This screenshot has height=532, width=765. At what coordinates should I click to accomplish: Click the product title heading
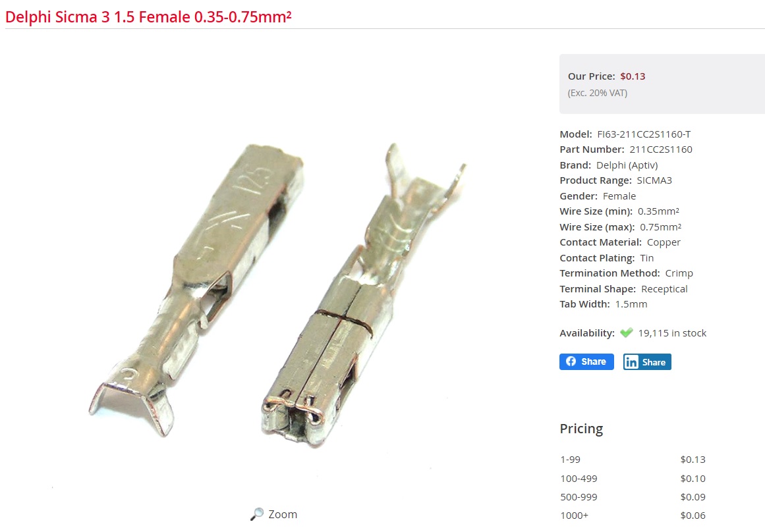point(148,16)
